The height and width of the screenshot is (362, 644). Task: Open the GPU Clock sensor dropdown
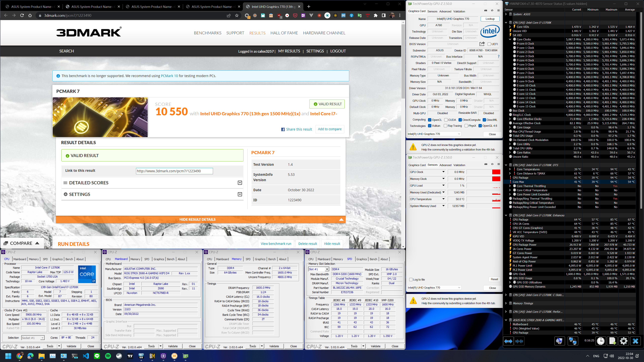443,172
